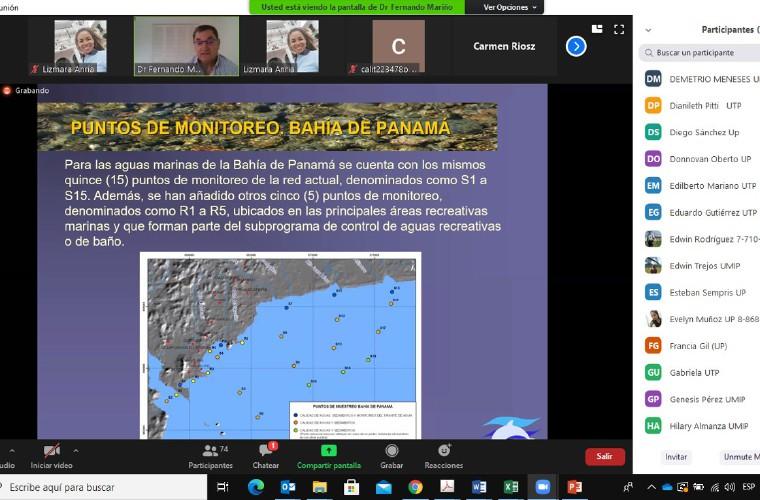
Task: Click the Compartir pantalla icon
Action: [x=328, y=452]
